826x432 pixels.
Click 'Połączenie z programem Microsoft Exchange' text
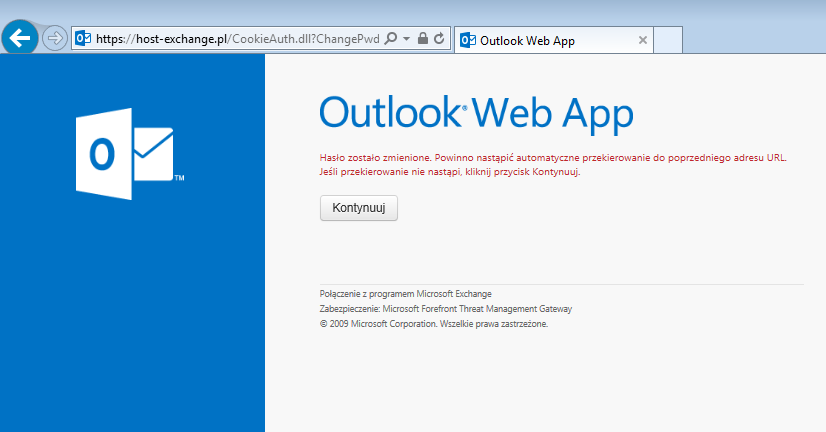[406, 294]
